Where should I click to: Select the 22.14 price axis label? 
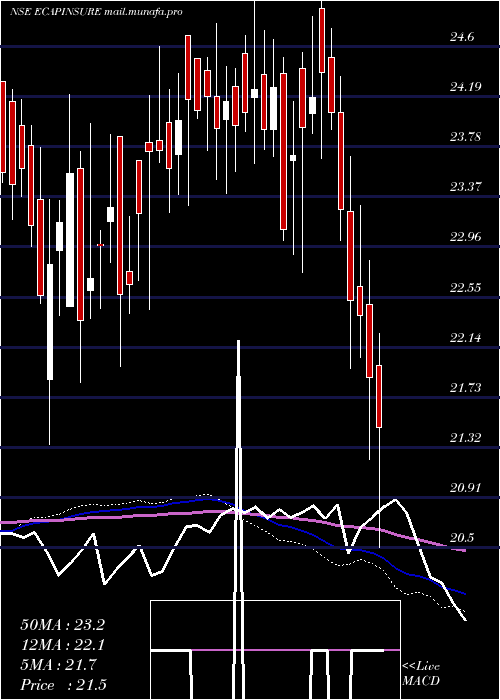click(x=466, y=338)
